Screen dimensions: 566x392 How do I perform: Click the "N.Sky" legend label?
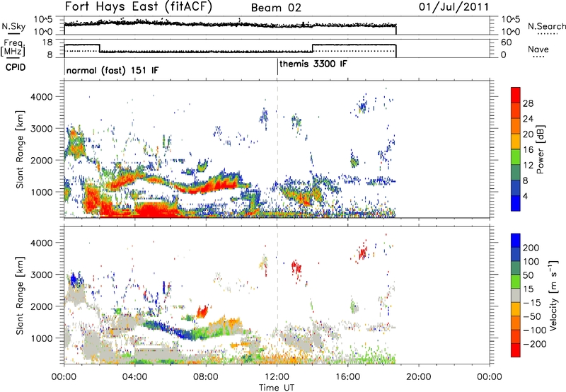coord(13,26)
